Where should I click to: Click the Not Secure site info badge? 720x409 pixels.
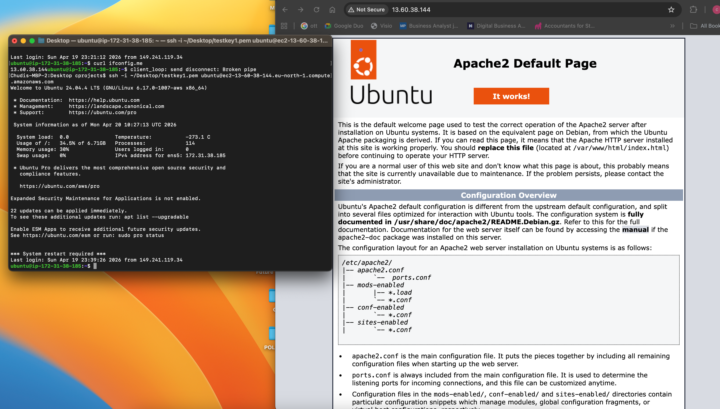tap(366, 10)
